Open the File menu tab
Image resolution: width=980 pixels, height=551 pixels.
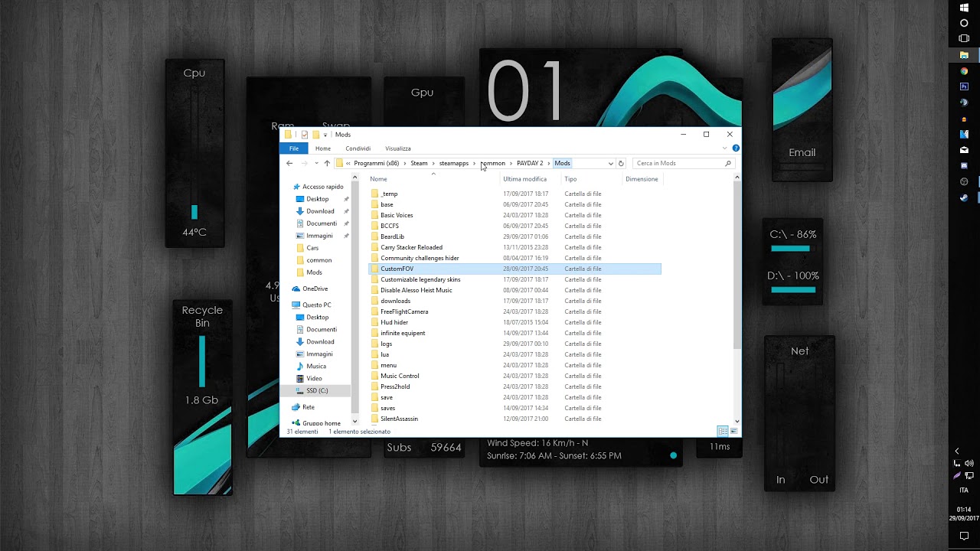(x=294, y=148)
